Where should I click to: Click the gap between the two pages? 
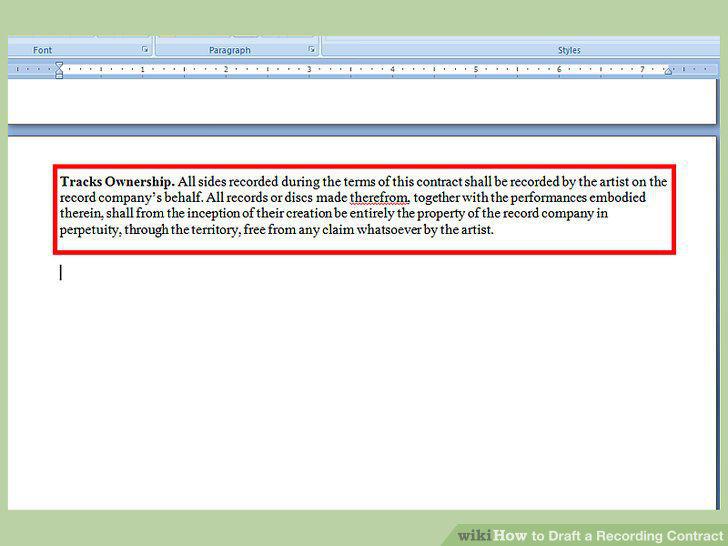(x=362, y=130)
